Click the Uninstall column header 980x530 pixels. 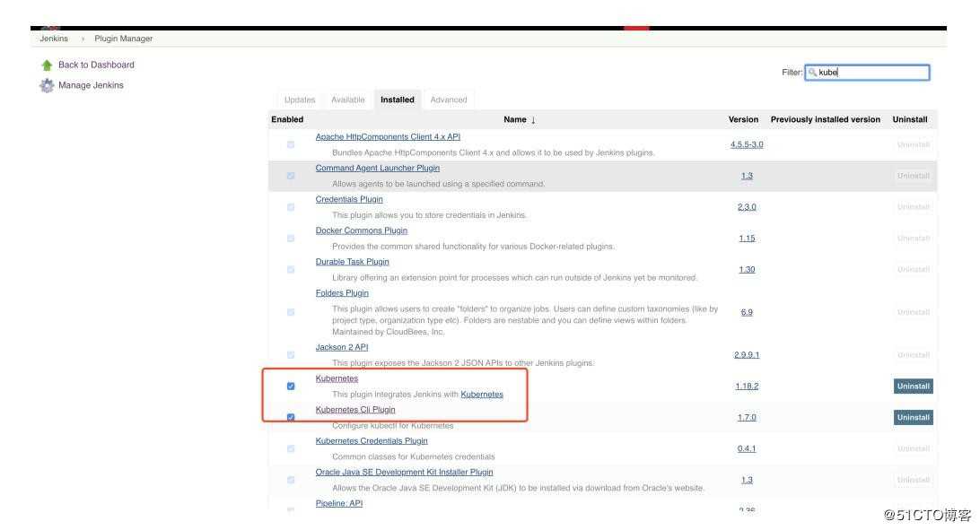click(909, 120)
